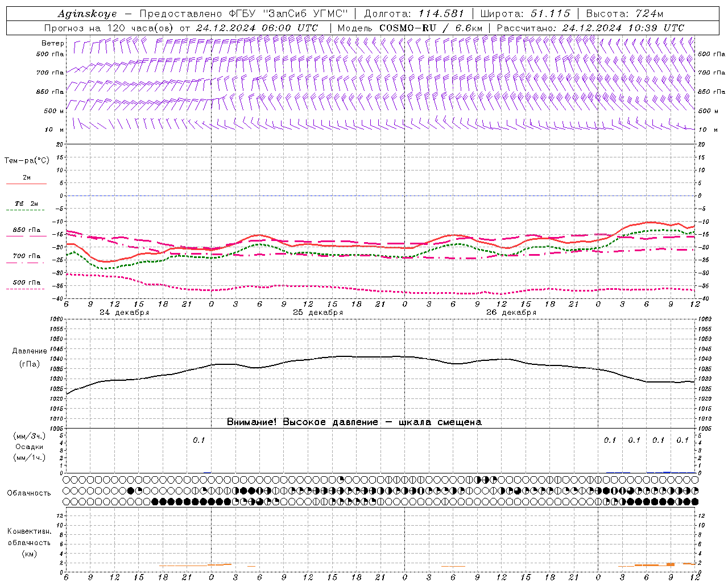Click the Конвективн. облачность panel label

[x=29, y=542]
